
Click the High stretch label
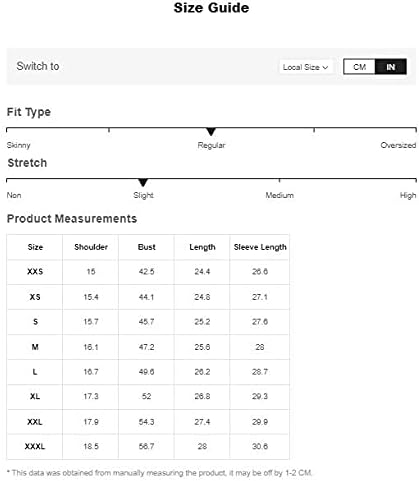click(408, 195)
